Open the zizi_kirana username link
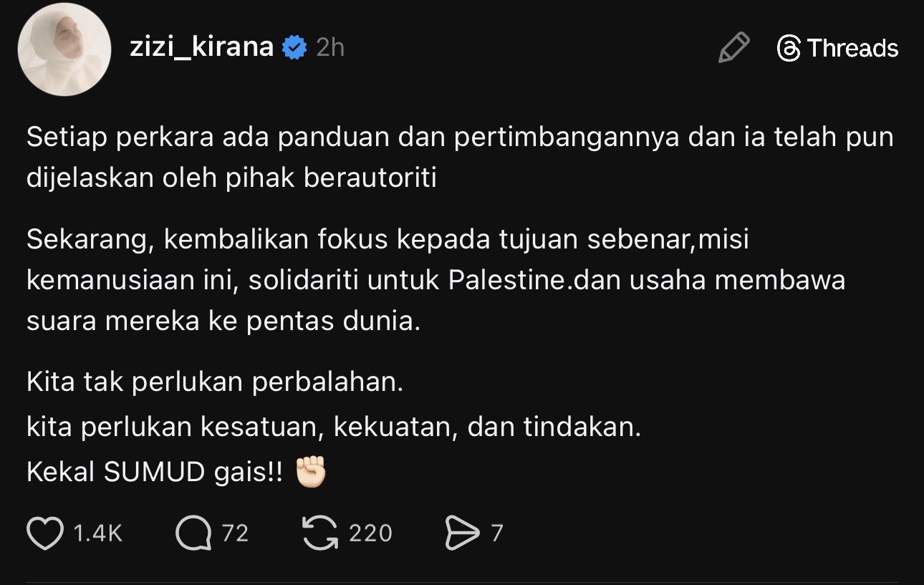Screen dimensions: 924x585 201,47
